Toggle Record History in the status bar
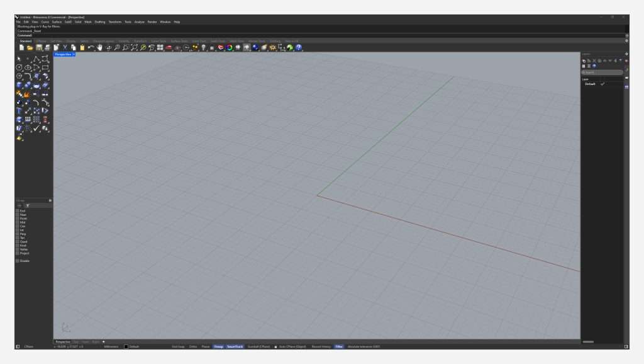Screen dimensions: 644x364 tap(321, 347)
